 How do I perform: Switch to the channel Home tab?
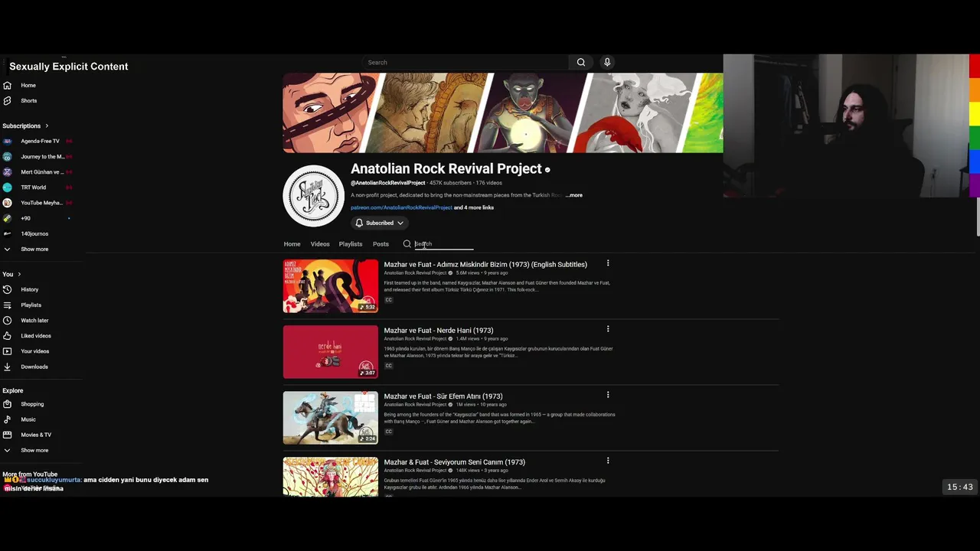[x=292, y=244]
